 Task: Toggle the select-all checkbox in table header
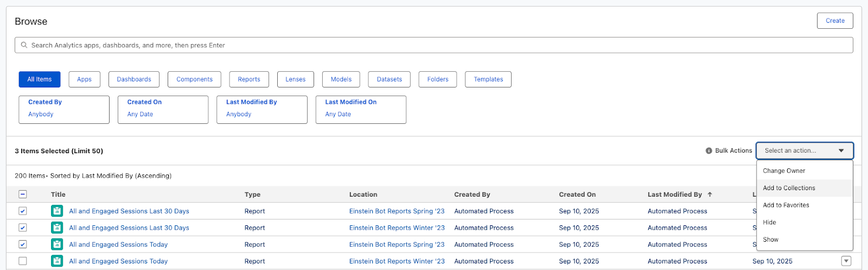click(x=23, y=194)
